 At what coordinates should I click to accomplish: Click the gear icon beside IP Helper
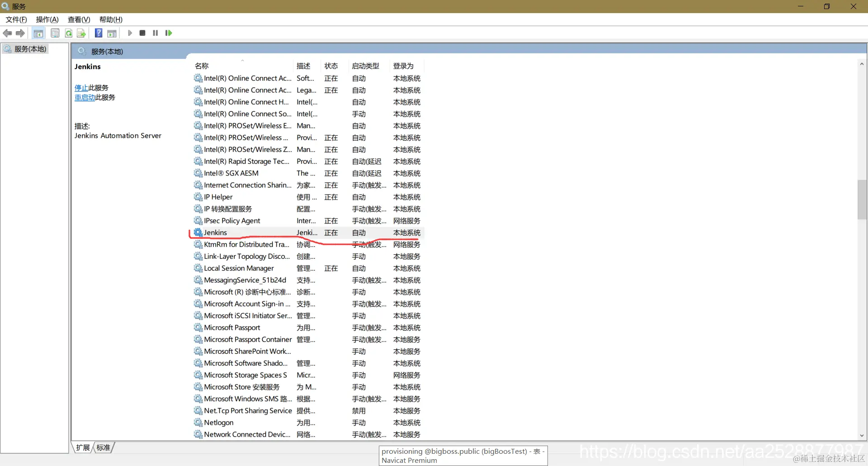coord(198,197)
